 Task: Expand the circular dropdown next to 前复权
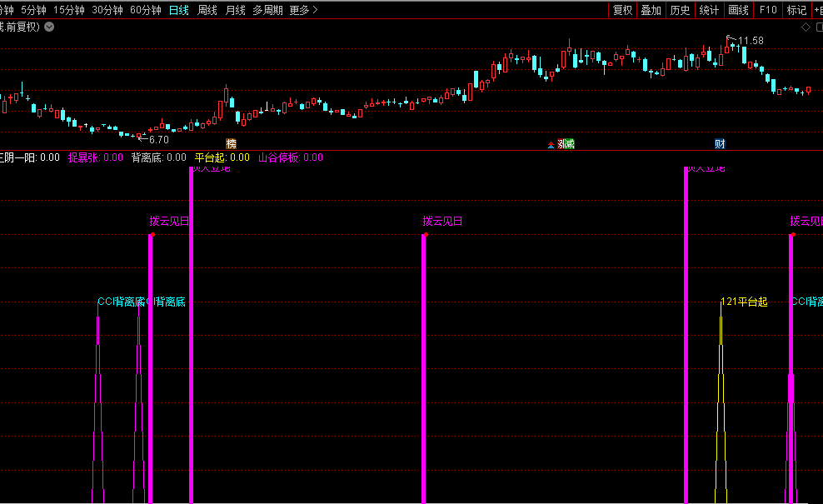[49, 27]
